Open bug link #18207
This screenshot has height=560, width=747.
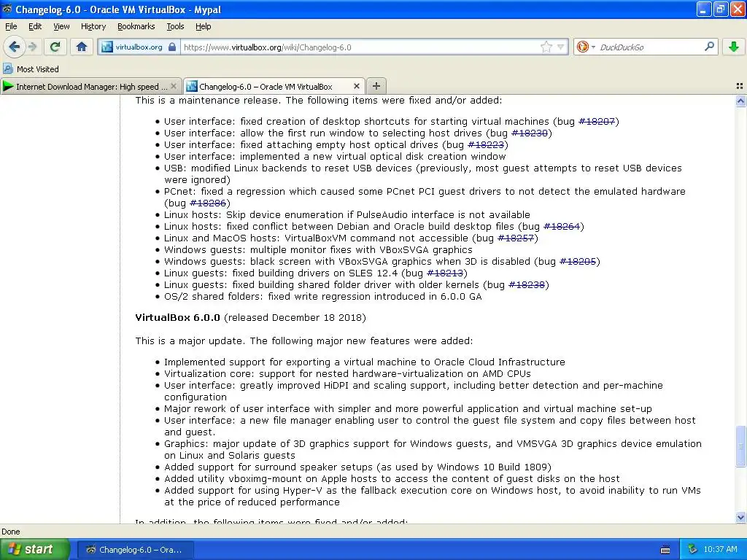click(x=597, y=122)
